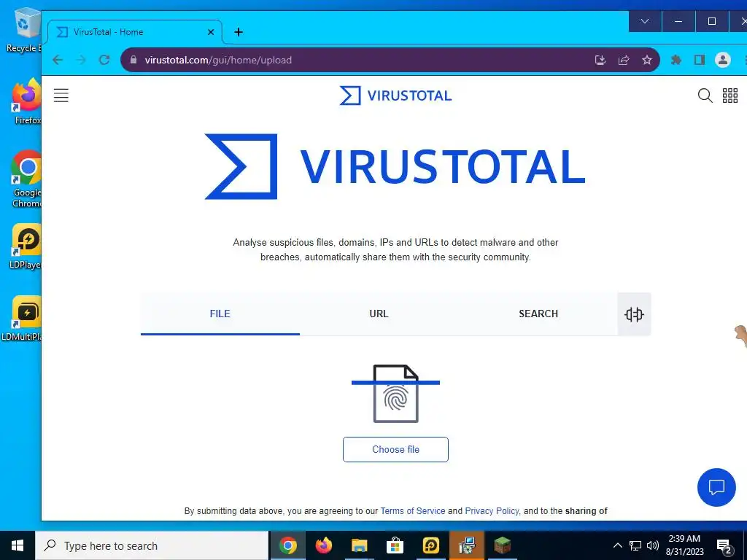This screenshot has width=747, height=560.
Task: Reload the page with the refresh icon
Action: coord(104,60)
